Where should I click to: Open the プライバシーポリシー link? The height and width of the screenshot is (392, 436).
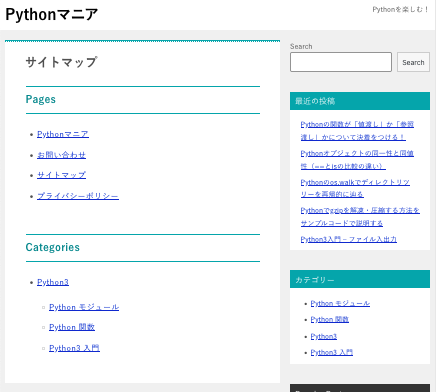tap(78, 196)
